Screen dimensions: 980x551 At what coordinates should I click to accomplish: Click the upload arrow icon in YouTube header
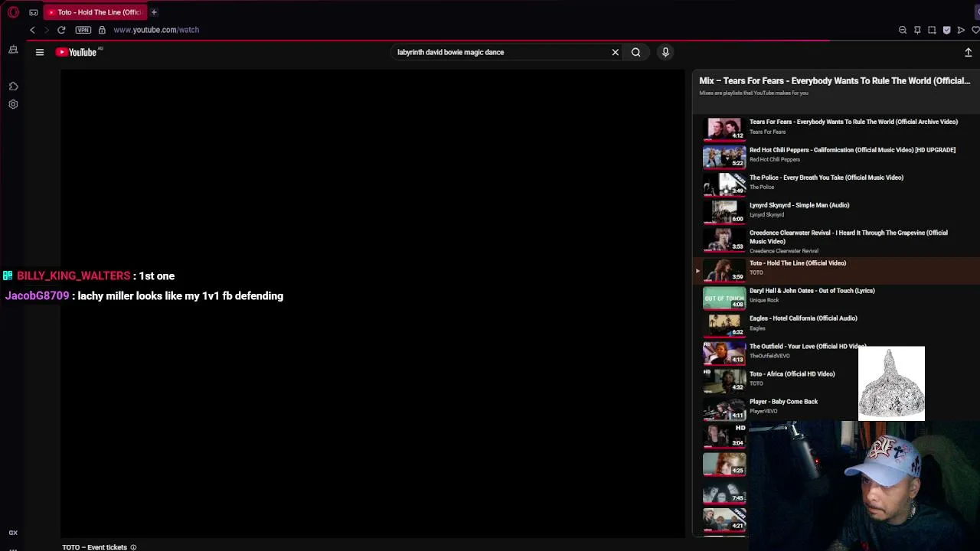968,52
